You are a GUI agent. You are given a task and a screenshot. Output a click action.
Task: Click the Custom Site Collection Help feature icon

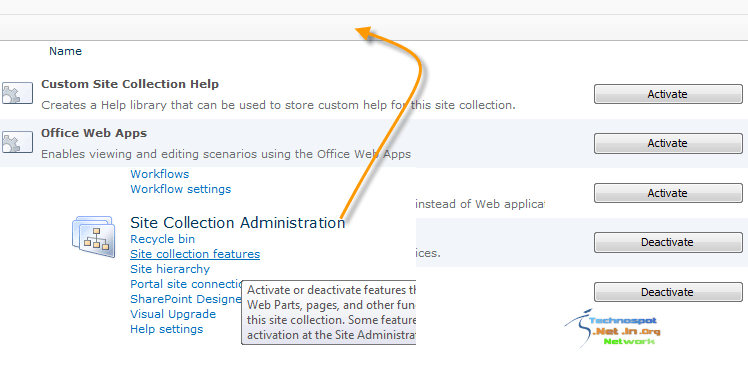(x=17, y=93)
